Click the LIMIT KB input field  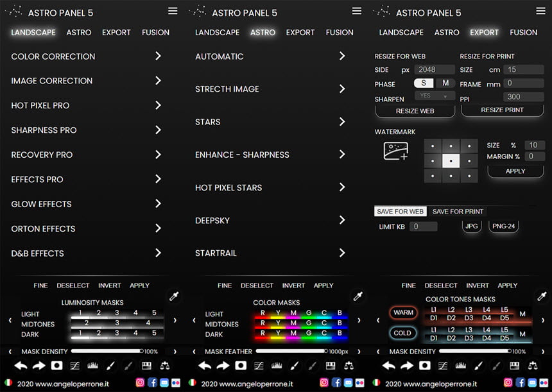click(x=424, y=226)
